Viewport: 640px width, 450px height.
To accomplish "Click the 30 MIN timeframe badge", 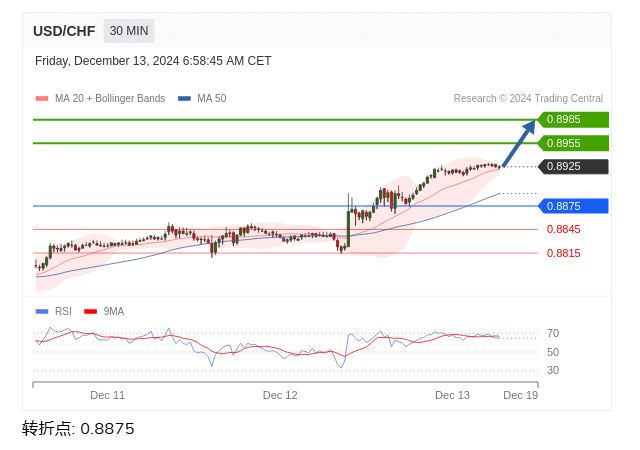I will tap(129, 31).
